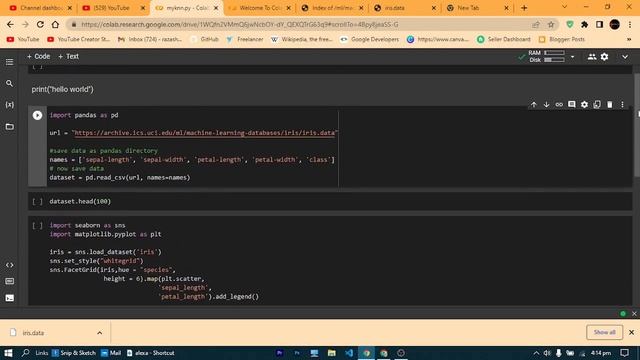Expand RAM and Disk resources dropdown

572,57
